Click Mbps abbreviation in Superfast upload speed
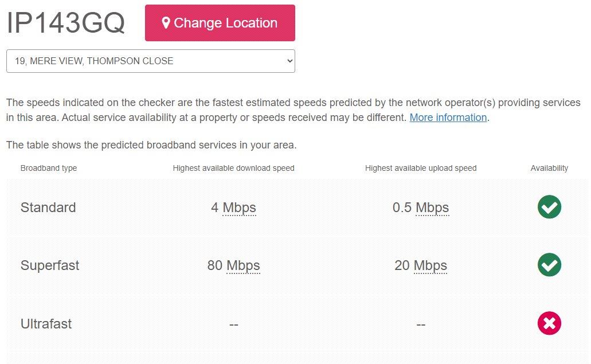This screenshot has height=364, width=591. pos(430,265)
